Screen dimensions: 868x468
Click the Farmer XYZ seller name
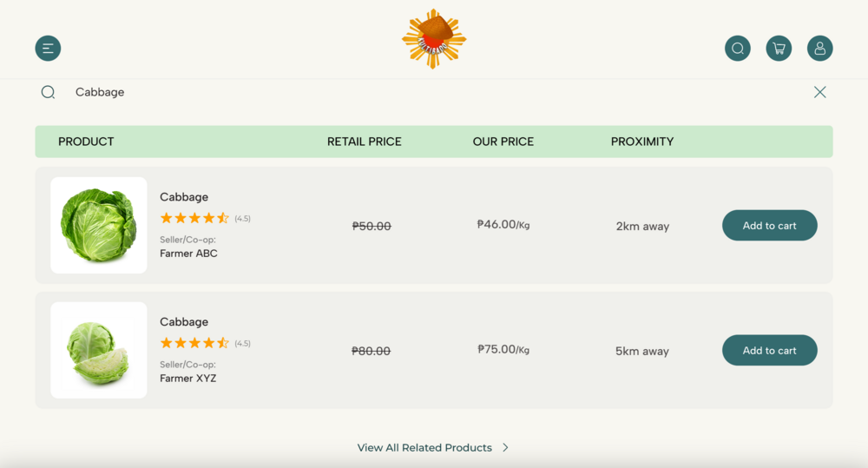pos(188,379)
